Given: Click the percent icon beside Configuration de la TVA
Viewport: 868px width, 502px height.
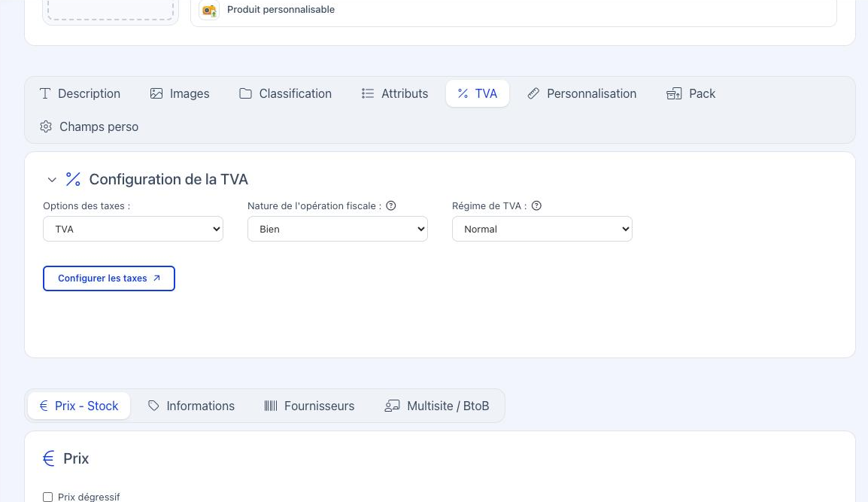Looking at the screenshot, I should pos(73,179).
